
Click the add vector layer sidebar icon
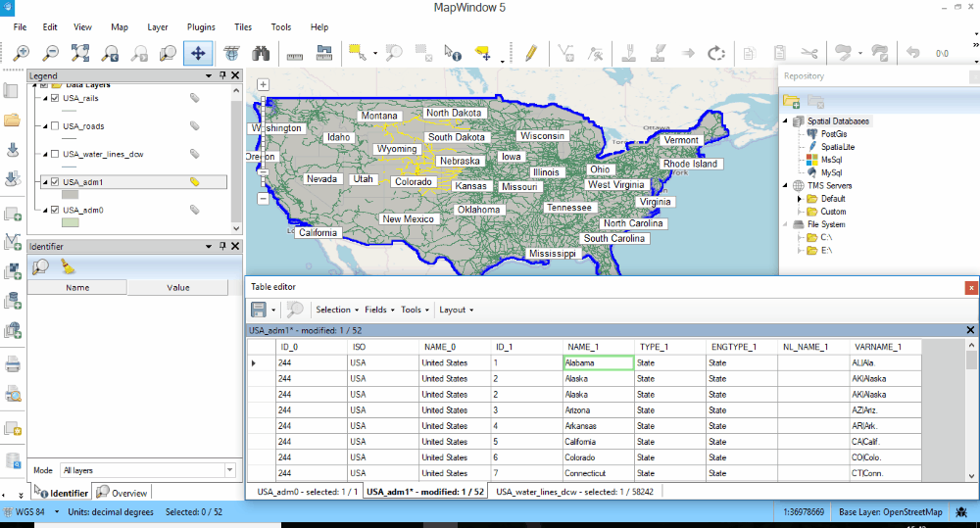(13, 242)
